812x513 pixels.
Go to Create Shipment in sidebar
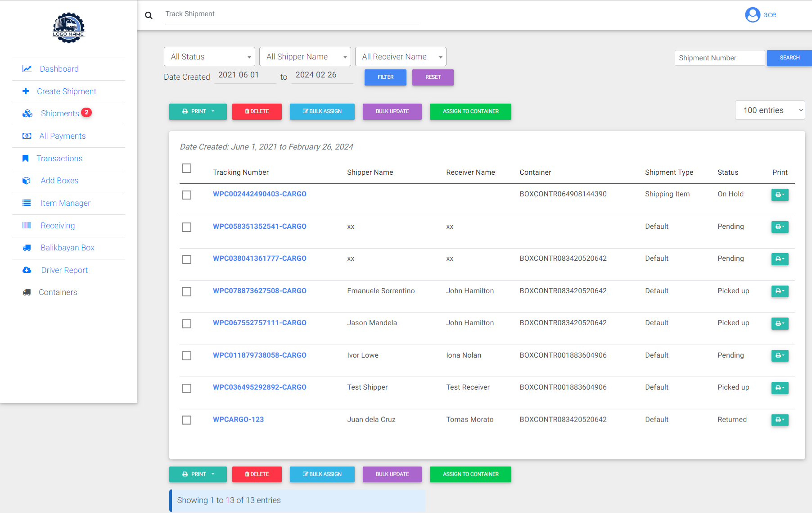67,91
